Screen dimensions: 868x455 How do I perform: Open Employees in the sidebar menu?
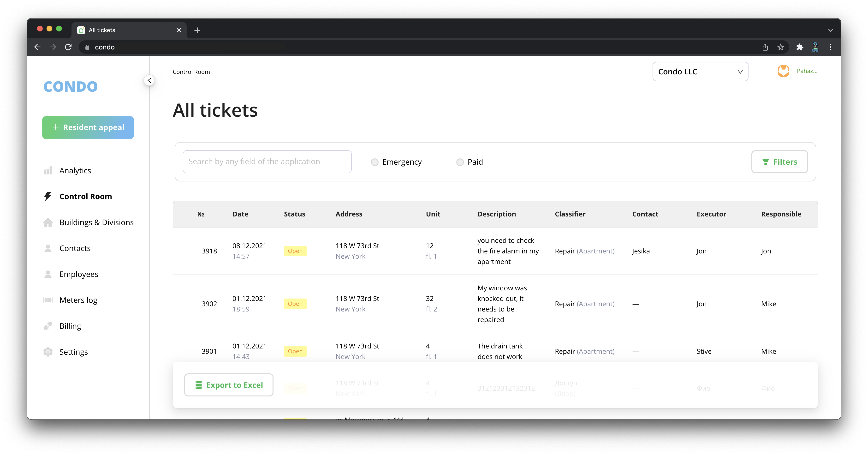[79, 274]
